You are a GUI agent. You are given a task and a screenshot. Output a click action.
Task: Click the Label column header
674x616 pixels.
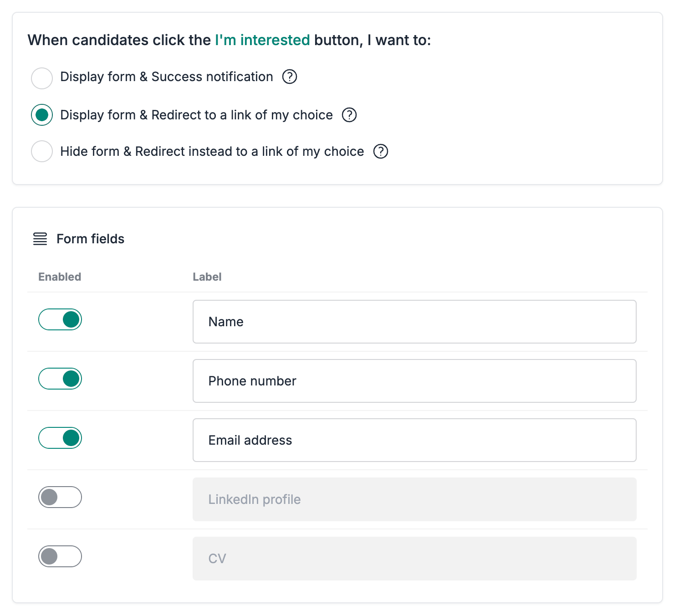(207, 277)
